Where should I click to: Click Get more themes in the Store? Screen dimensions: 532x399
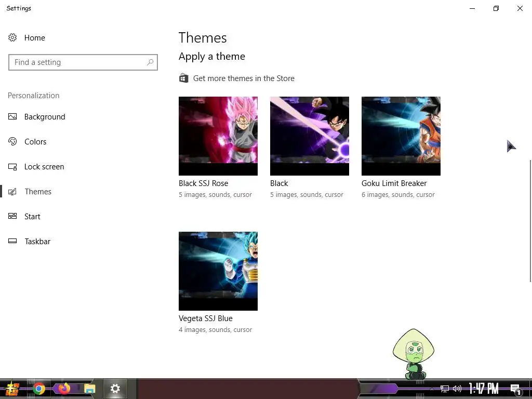pyautogui.click(x=244, y=78)
